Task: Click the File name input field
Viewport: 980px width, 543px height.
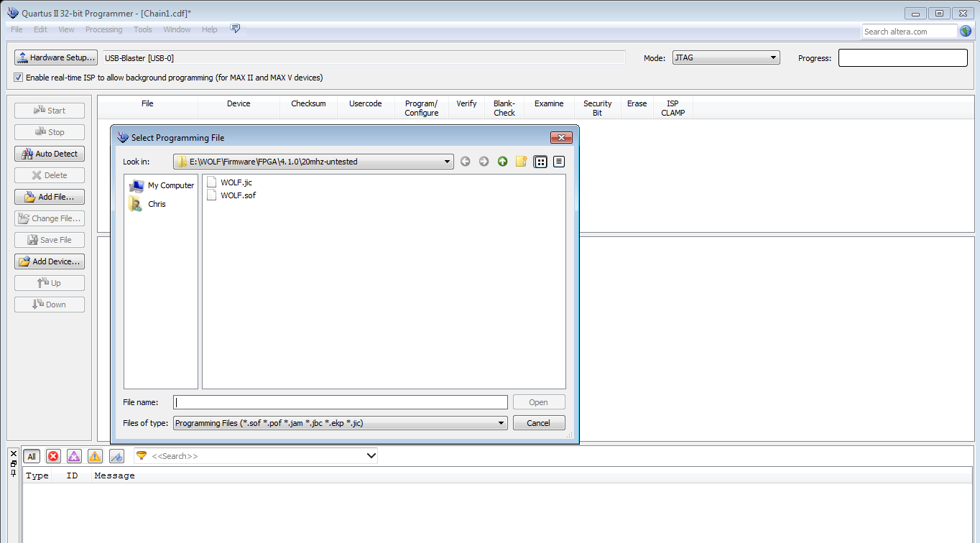Action: coord(341,402)
